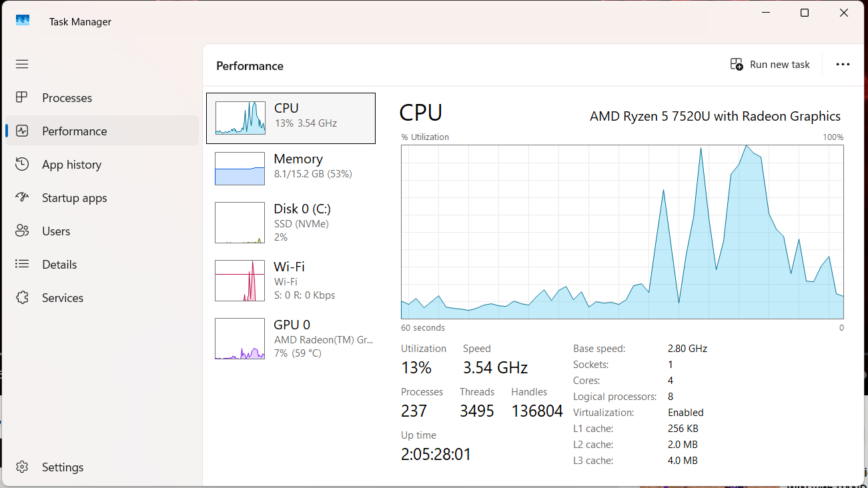The image size is (868, 488).
Task: Click the Task Manager app icon
Action: point(23,21)
